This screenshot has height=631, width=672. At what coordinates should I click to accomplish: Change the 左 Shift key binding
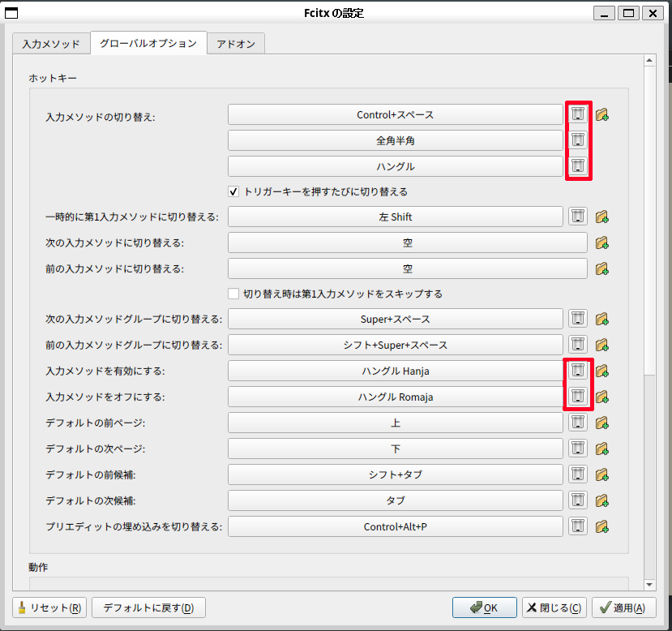click(x=395, y=217)
